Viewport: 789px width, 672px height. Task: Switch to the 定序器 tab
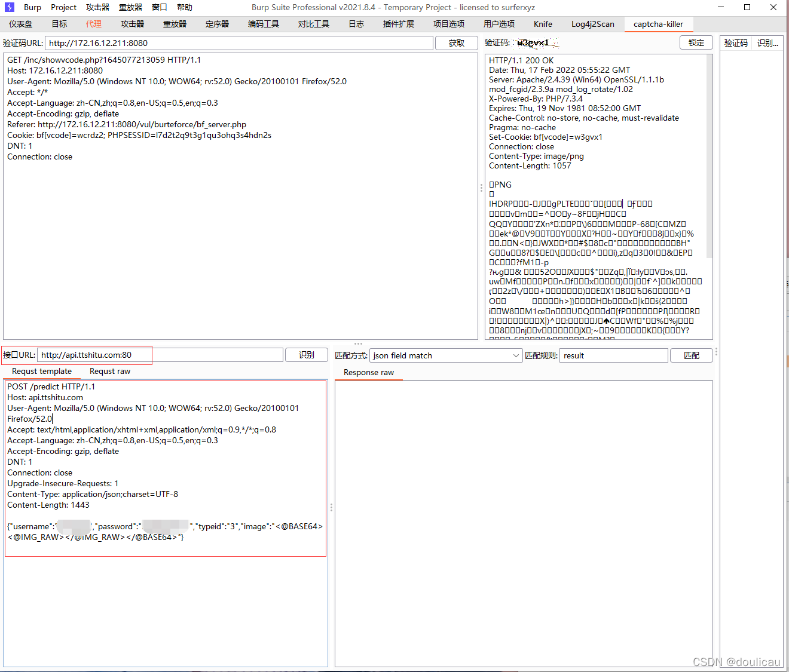[x=217, y=24]
